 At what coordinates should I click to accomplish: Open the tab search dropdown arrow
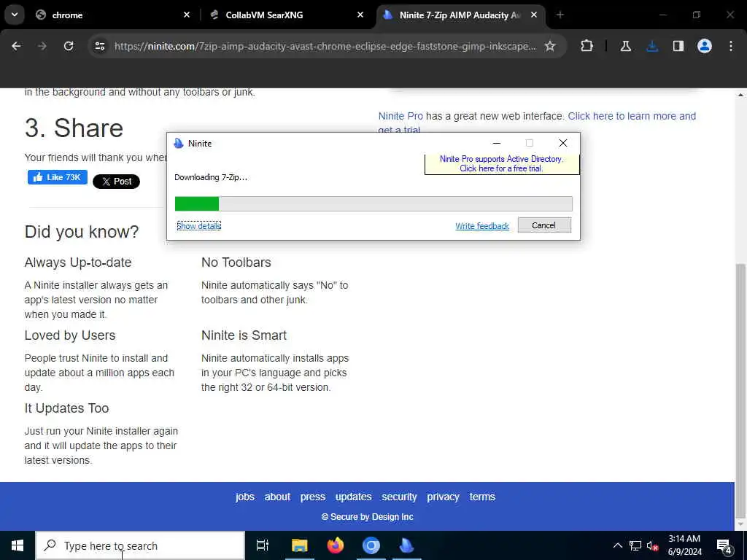coord(15,15)
